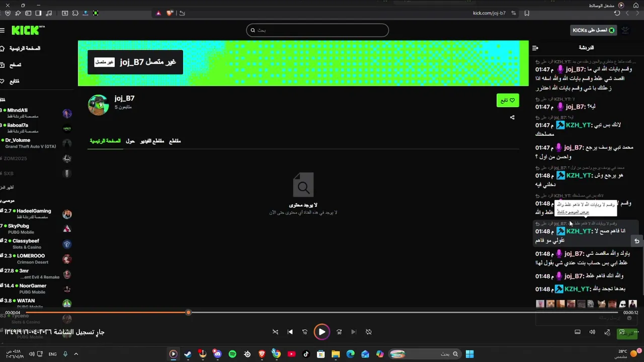Click the Kick search field
Screen dimensions: 644x362
tap(317, 30)
